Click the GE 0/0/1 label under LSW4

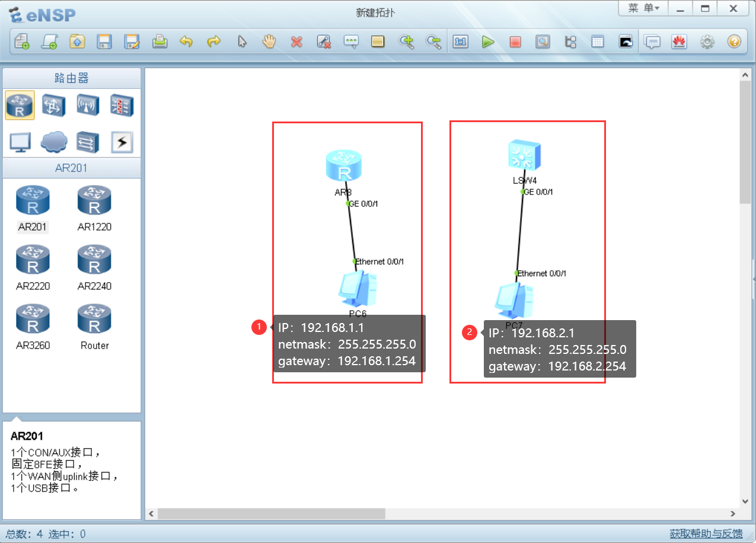click(538, 192)
